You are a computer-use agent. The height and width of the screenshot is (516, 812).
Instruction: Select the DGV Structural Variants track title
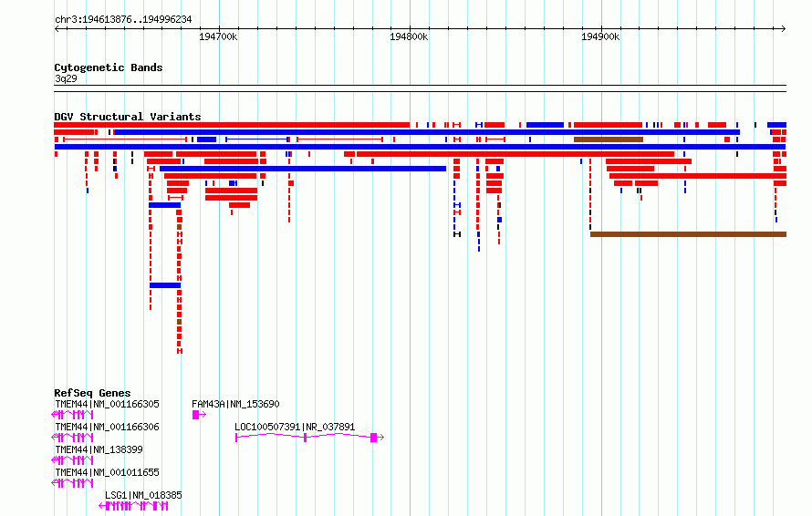[x=128, y=117]
